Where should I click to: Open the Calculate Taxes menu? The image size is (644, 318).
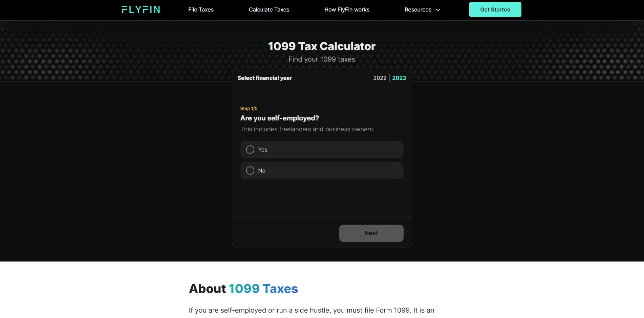[269, 9]
